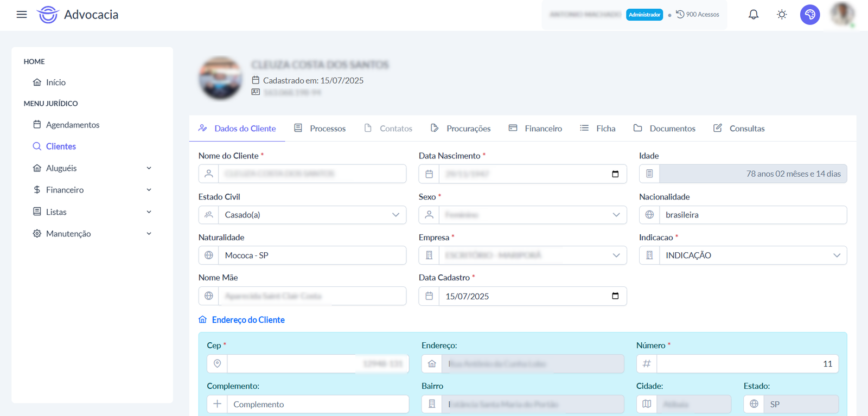The height and width of the screenshot is (416, 868).
Task: Click the Nome Mãe input field
Action: (x=312, y=296)
